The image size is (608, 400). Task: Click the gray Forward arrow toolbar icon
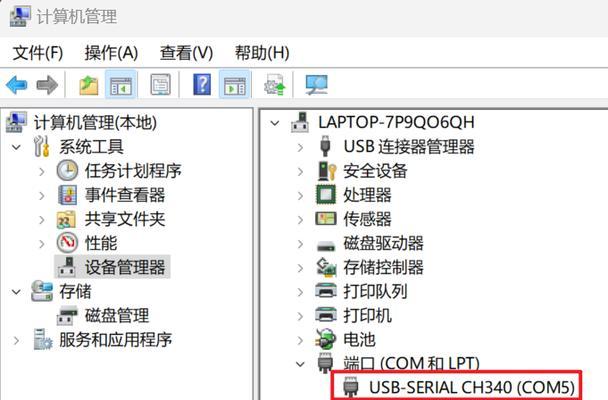(47, 85)
